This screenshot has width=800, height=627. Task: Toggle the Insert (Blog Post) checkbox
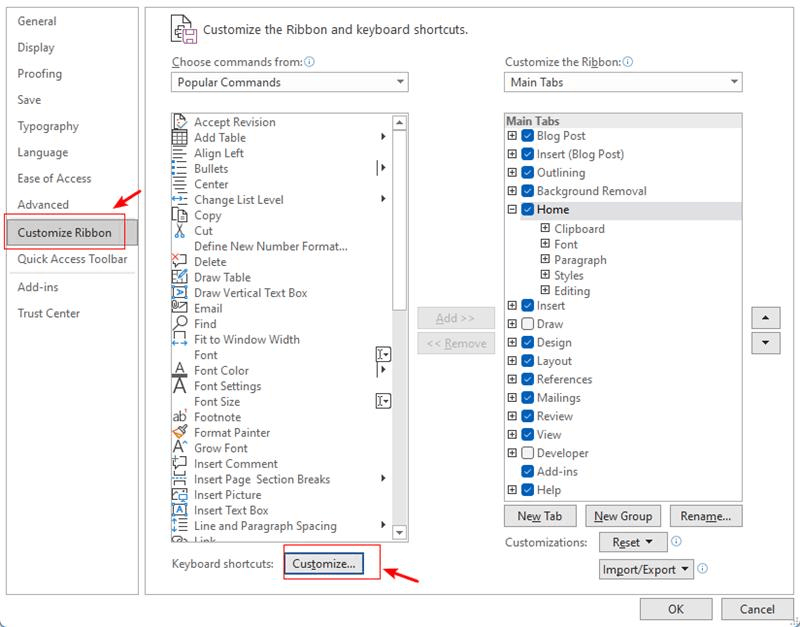click(x=528, y=154)
